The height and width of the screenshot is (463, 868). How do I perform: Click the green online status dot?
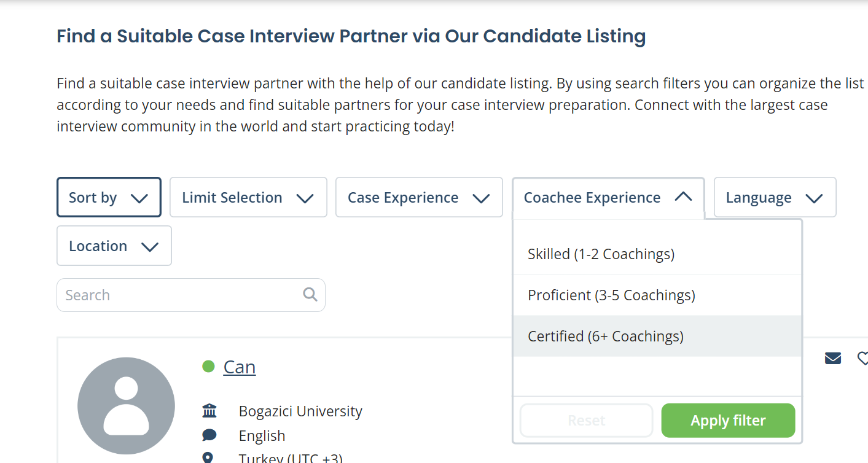coord(208,367)
